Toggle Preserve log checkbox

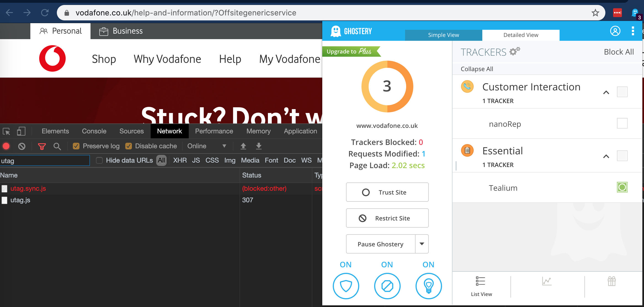[x=76, y=146]
